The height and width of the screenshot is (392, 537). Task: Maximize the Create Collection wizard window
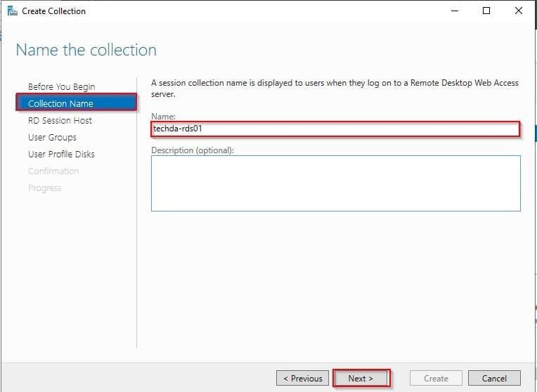(486, 11)
